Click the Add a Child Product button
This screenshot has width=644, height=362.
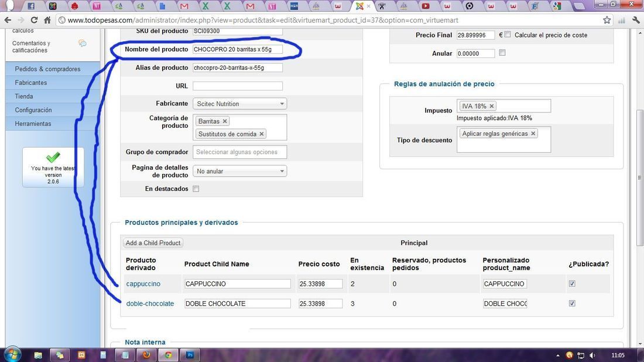[153, 243]
